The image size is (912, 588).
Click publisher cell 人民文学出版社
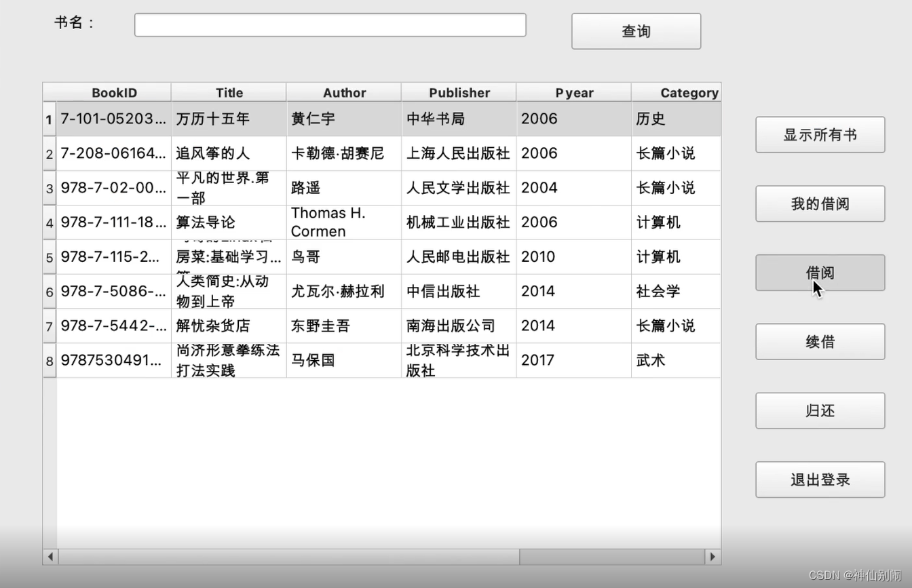(x=459, y=189)
